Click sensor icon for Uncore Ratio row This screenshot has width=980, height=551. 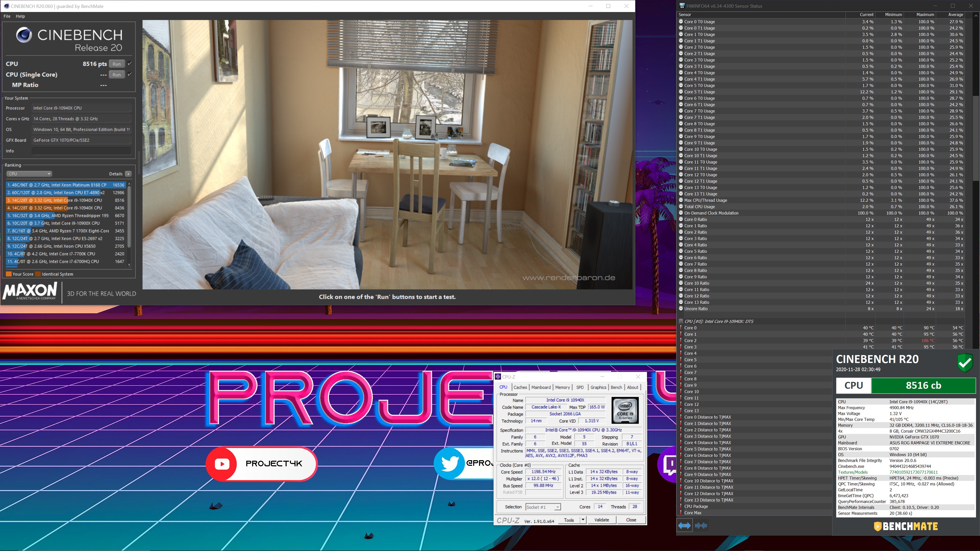pos(681,309)
